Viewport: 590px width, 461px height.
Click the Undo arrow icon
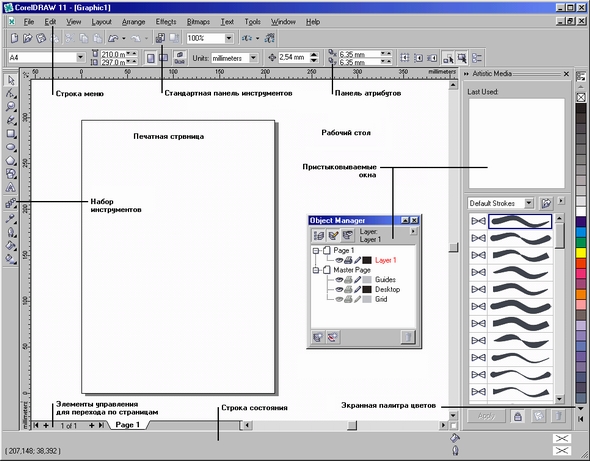pyautogui.click(x=113, y=38)
